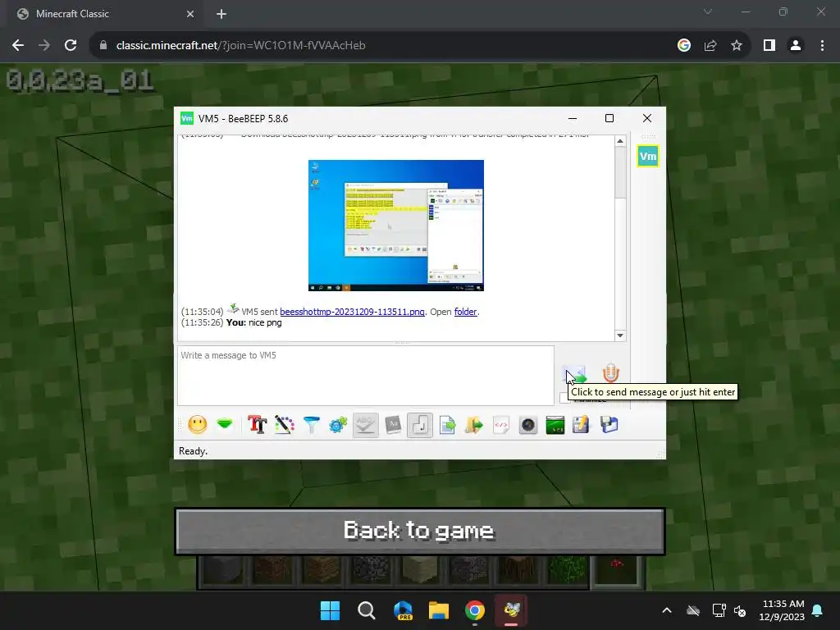Open Windows notification bell
The image size is (840, 630).
[x=818, y=610]
